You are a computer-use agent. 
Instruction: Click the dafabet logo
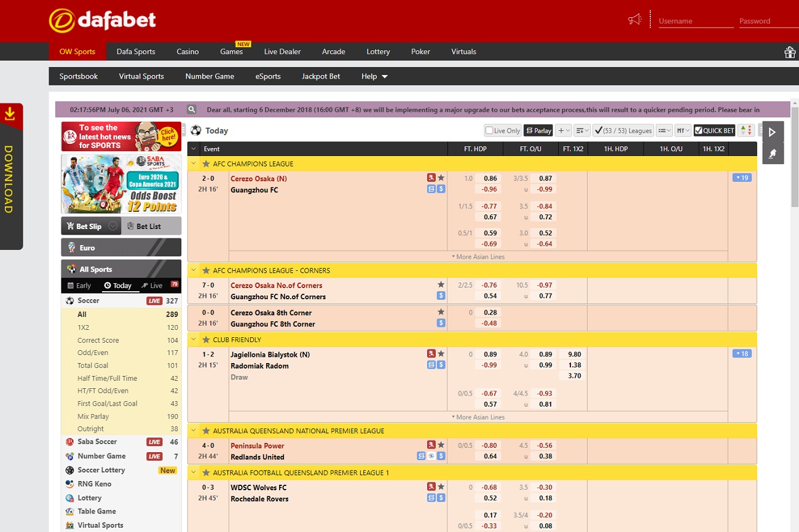(x=103, y=20)
